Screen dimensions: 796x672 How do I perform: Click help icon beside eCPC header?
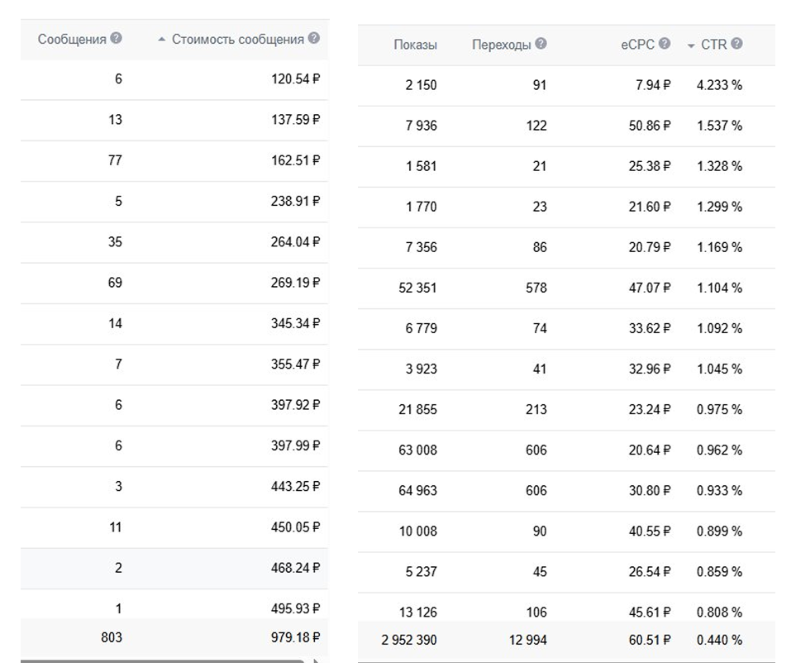[x=665, y=44]
